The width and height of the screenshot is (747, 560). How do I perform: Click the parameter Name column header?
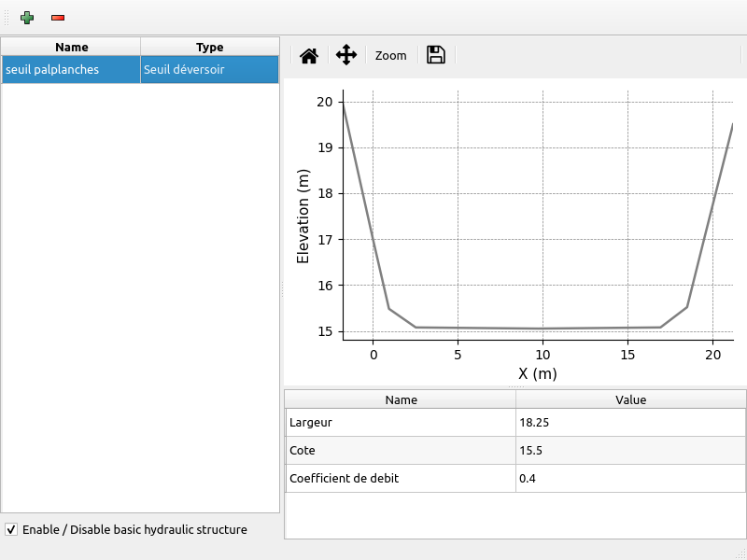401,399
